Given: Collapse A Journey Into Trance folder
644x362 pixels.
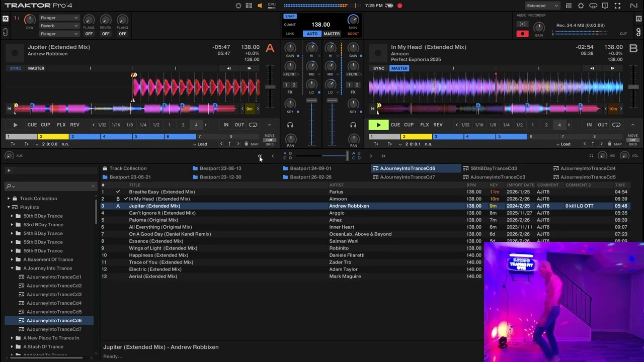Looking at the screenshot, I should click(12, 268).
